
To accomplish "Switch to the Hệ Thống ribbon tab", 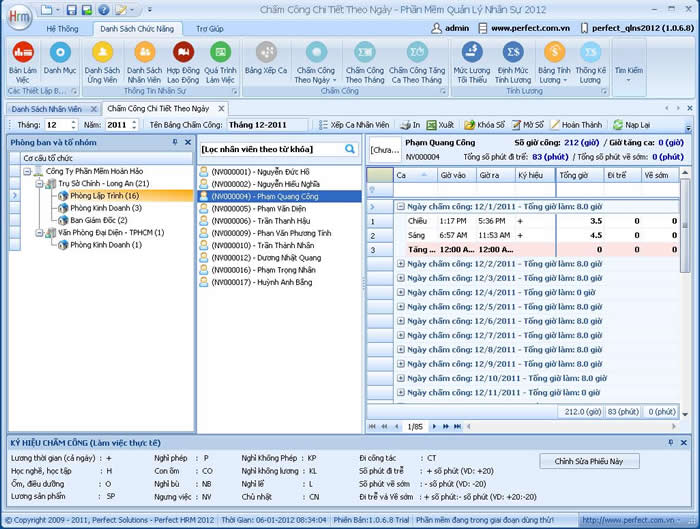I will coord(62,29).
